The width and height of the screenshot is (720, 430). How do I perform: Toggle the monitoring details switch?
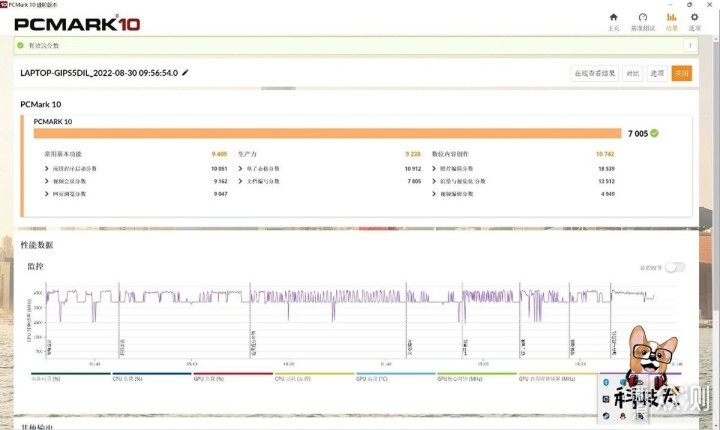(675, 267)
